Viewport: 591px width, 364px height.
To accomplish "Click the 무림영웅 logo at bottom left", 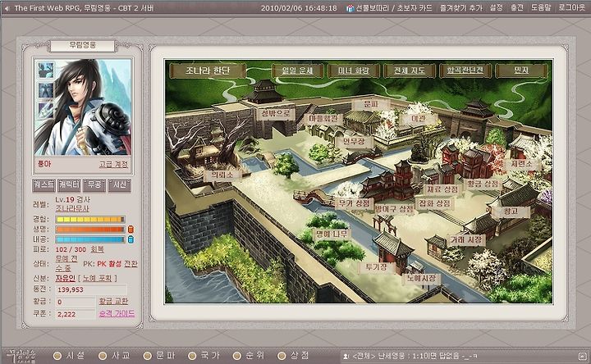I will click(22, 355).
